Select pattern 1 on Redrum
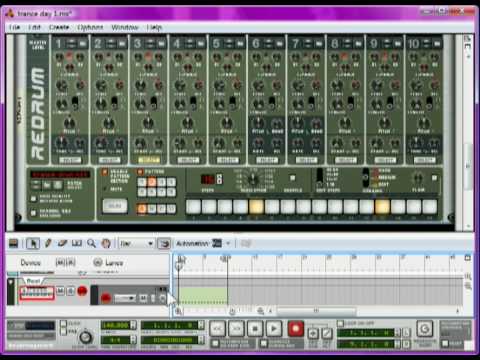Image resolution: width=480 pixels, height=360 pixels. tap(142, 182)
